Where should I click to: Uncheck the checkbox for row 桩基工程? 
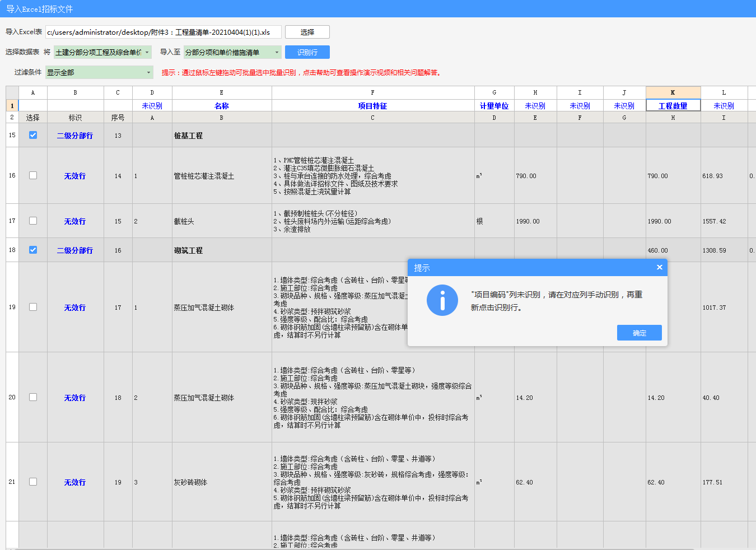(x=33, y=135)
